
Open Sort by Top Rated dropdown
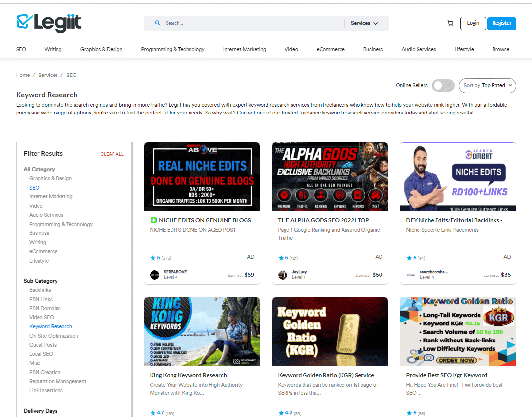(487, 86)
